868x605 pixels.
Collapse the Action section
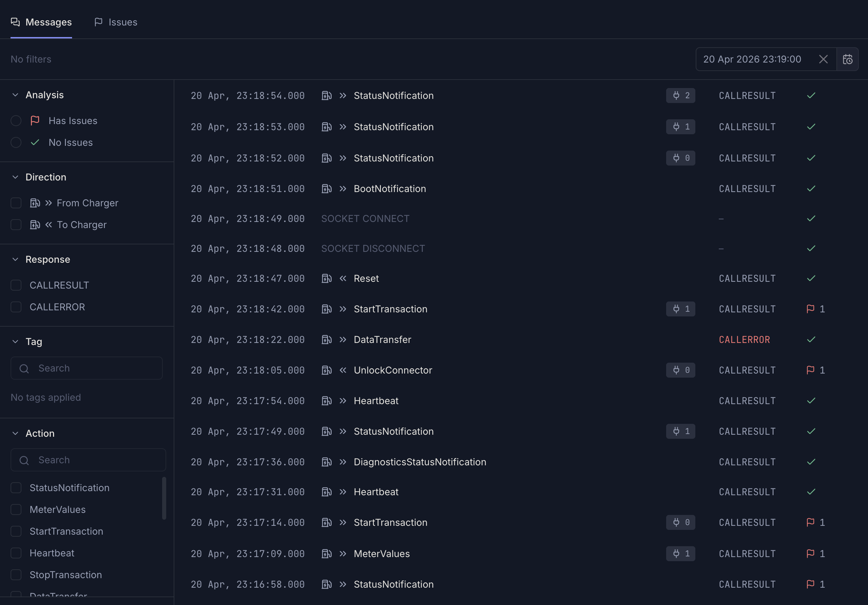click(15, 433)
